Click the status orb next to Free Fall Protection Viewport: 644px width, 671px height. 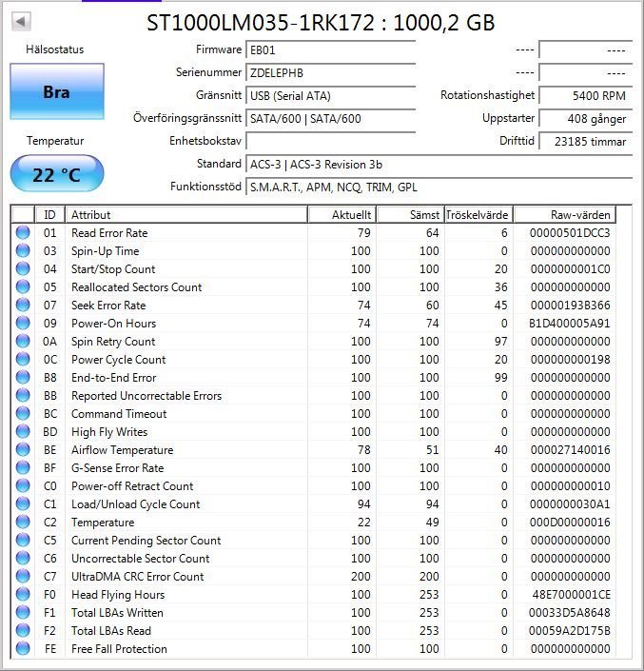(23, 649)
